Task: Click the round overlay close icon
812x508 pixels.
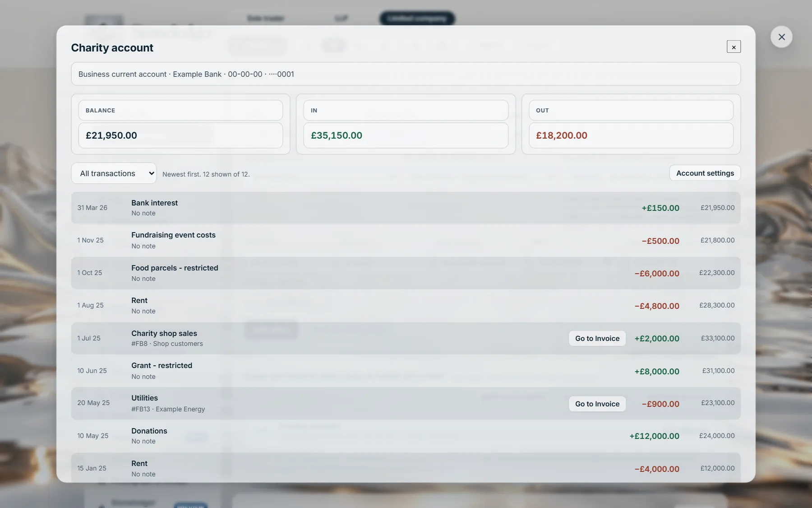Action: (781, 37)
